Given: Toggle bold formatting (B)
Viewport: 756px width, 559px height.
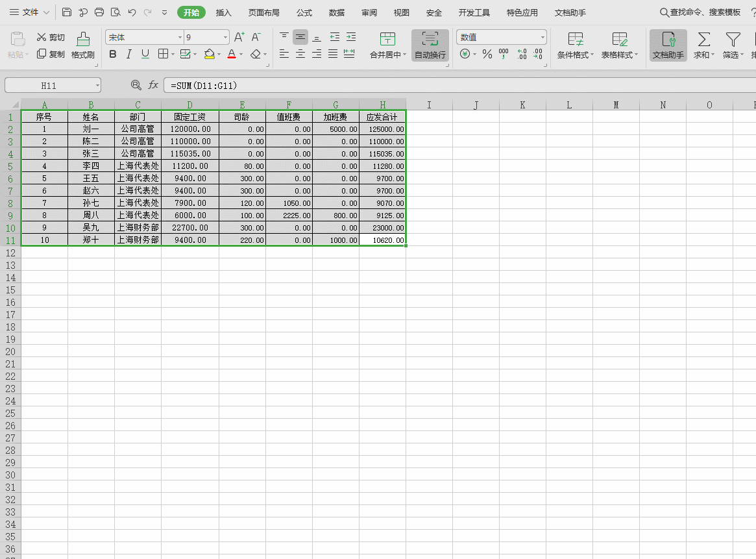Looking at the screenshot, I should point(113,54).
